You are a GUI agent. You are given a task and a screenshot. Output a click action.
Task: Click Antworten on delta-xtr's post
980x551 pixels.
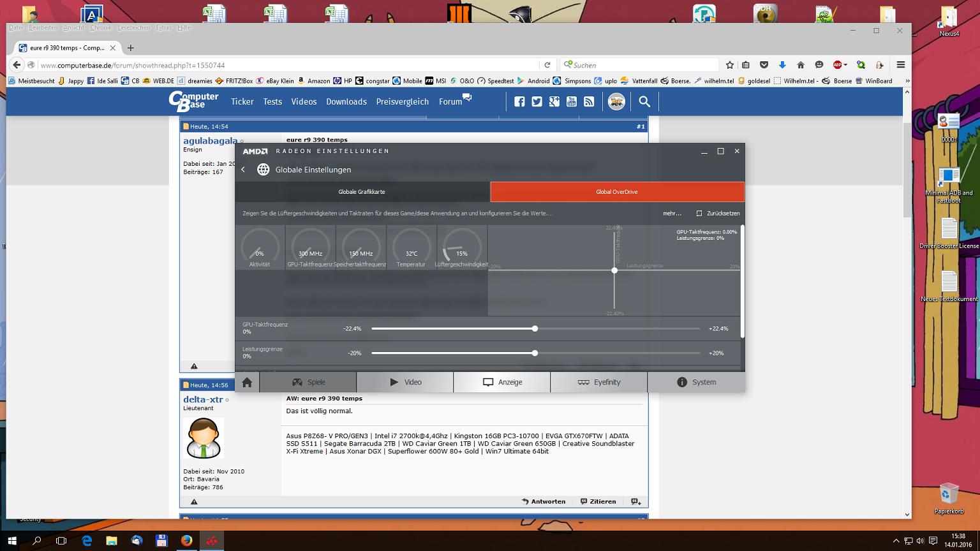point(544,501)
